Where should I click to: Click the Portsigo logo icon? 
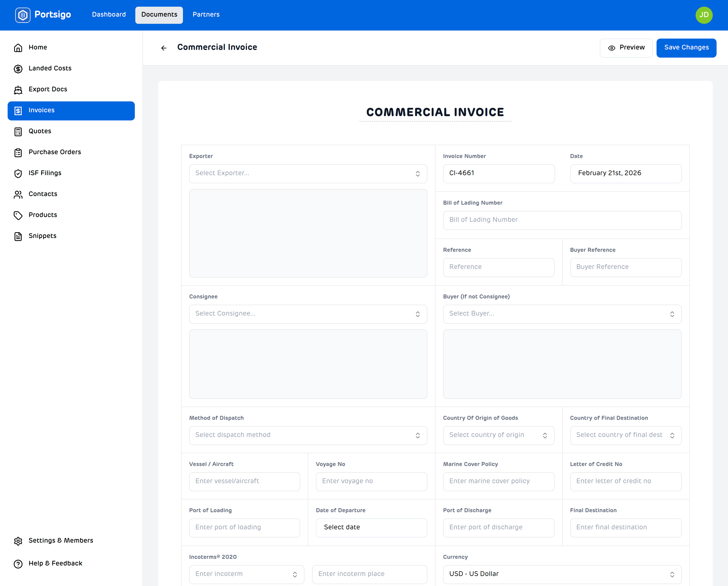click(23, 15)
